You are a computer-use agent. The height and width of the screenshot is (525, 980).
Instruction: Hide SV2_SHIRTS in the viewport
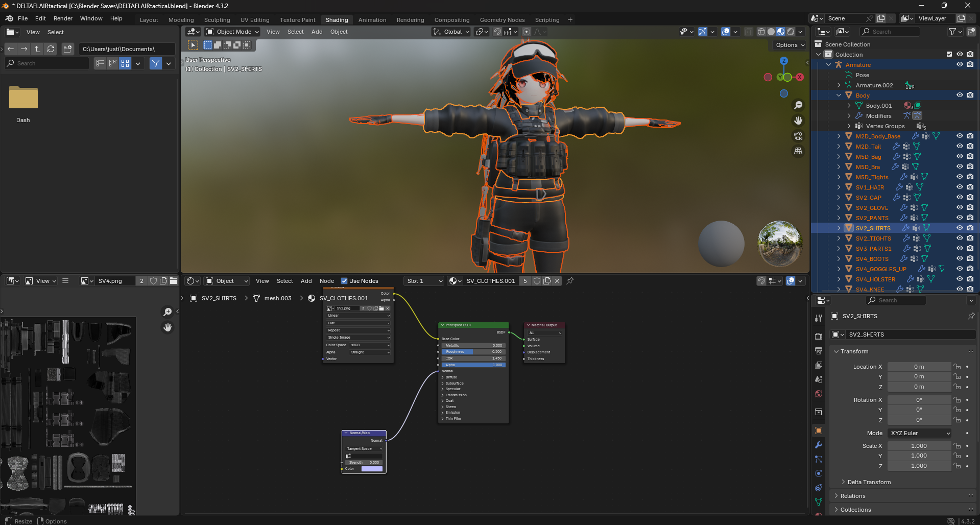(x=960, y=228)
